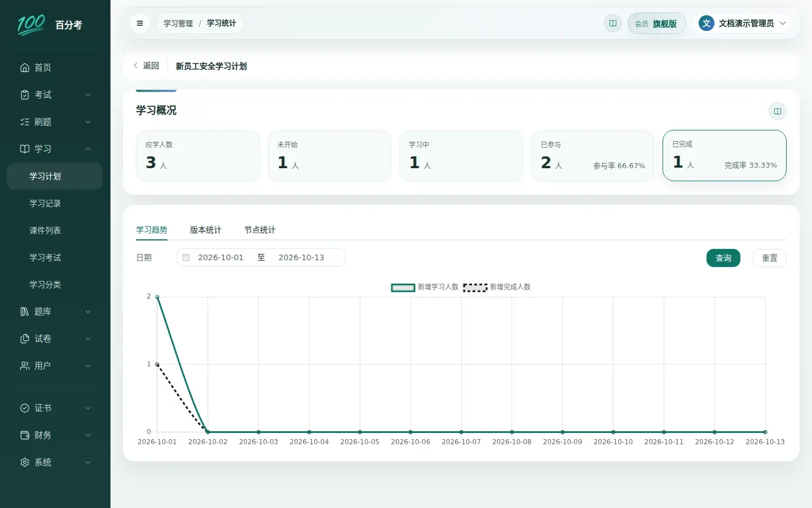Expand the 试卷 menu chevron

pos(88,339)
